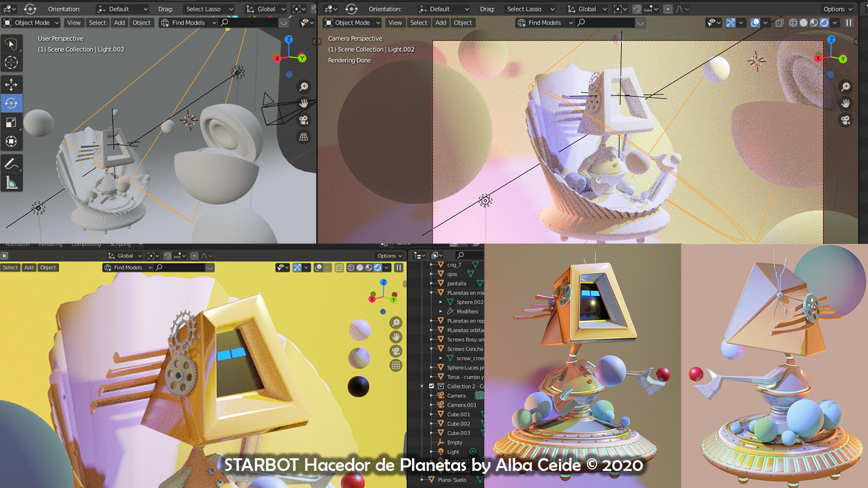
Task: Select Light object in the outliner
Action: 453,452
